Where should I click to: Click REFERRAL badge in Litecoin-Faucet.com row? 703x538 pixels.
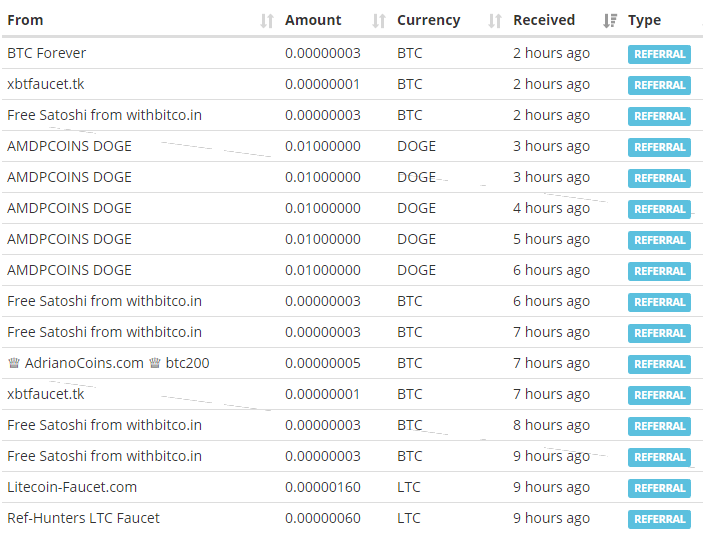(659, 488)
